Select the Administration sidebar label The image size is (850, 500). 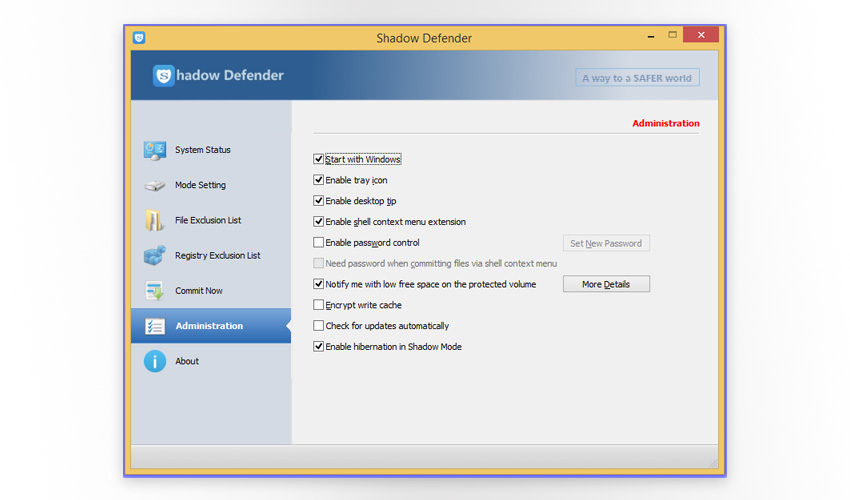click(x=209, y=326)
